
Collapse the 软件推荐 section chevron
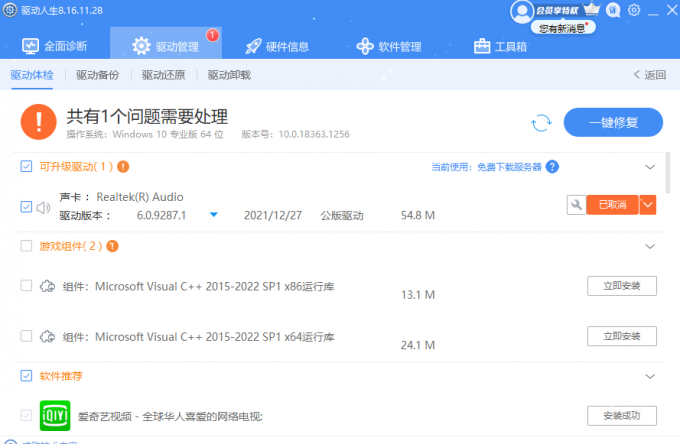click(x=650, y=376)
